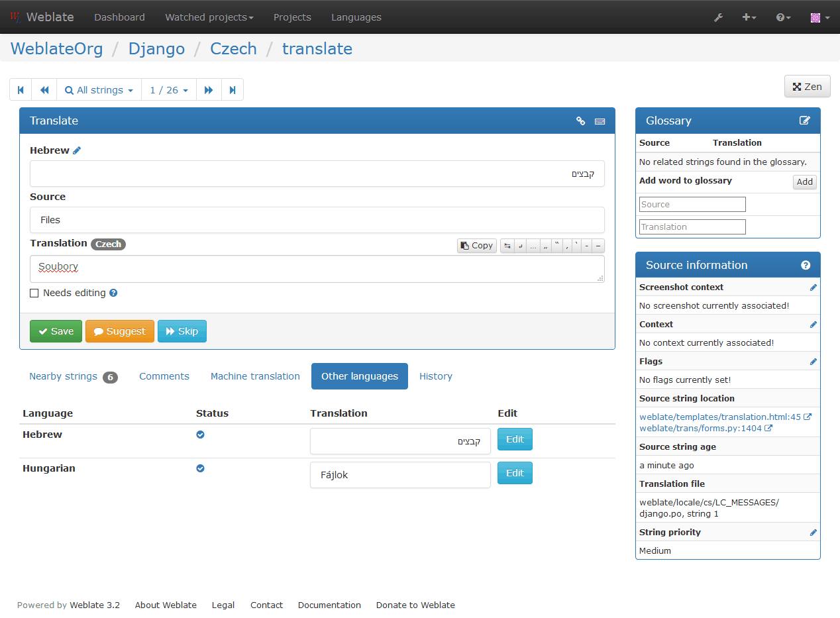
Task: Skip this string
Action: coord(182,331)
